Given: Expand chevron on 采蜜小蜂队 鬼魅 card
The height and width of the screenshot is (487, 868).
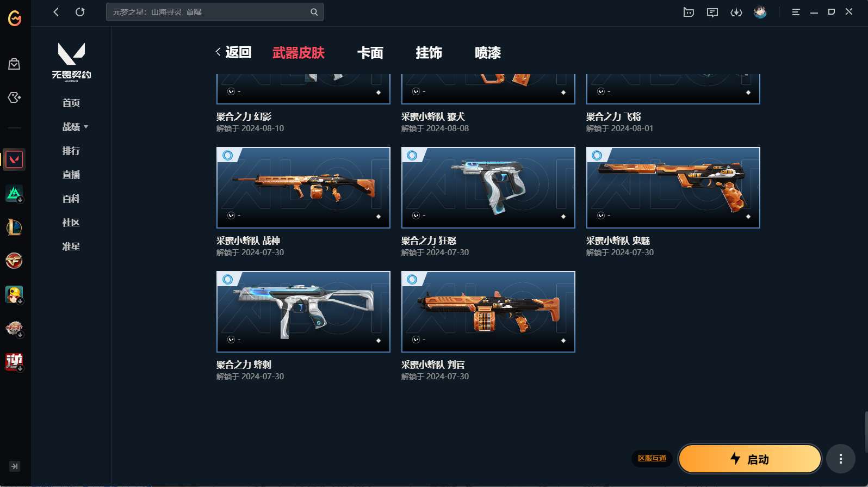Looking at the screenshot, I should (x=601, y=215).
